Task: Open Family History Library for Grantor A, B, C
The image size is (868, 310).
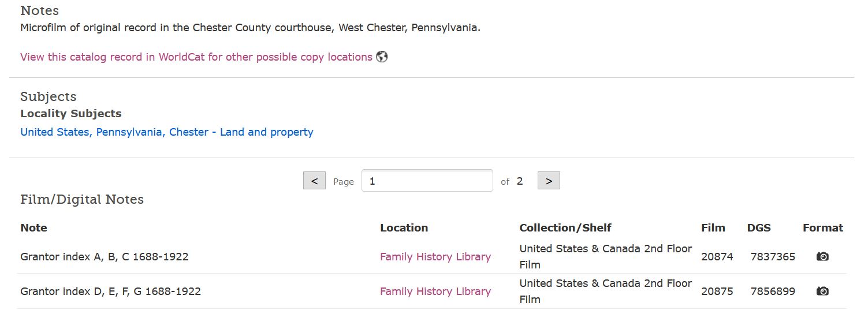Action: (435, 256)
